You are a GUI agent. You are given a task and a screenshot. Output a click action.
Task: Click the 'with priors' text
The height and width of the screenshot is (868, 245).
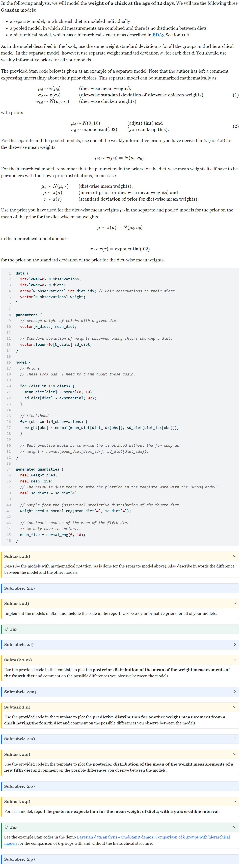[12, 113]
